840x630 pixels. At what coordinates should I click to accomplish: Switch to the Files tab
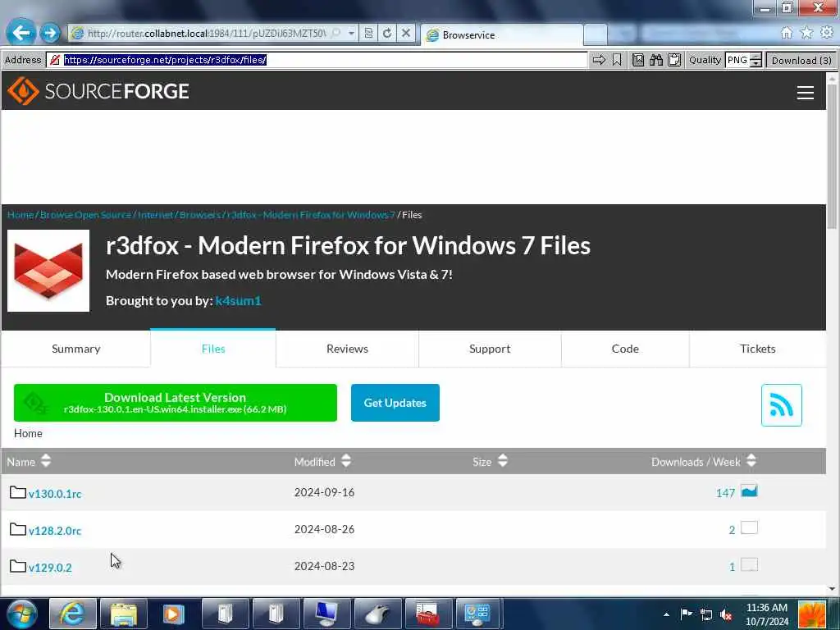tap(213, 349)
